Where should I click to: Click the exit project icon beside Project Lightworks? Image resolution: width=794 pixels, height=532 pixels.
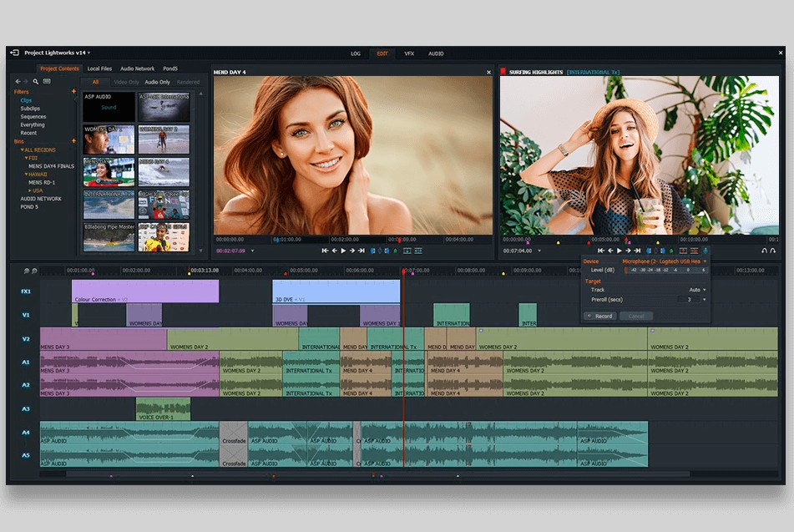coord(15,53)
